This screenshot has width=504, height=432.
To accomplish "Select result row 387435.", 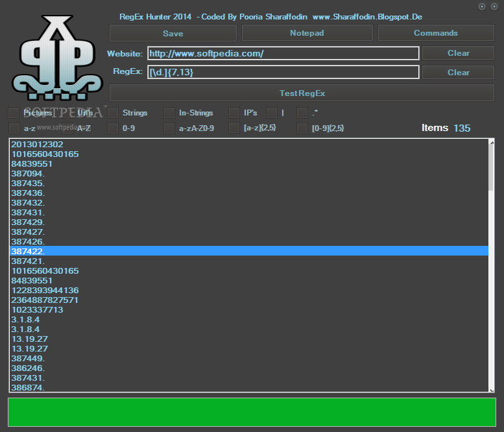I will tap(250, 183).
